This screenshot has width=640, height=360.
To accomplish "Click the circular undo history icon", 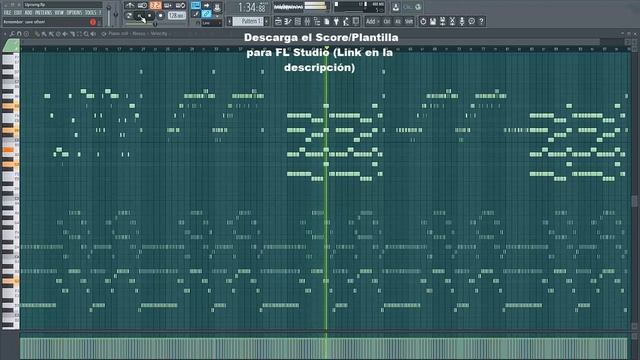I will tap(423, 21).
